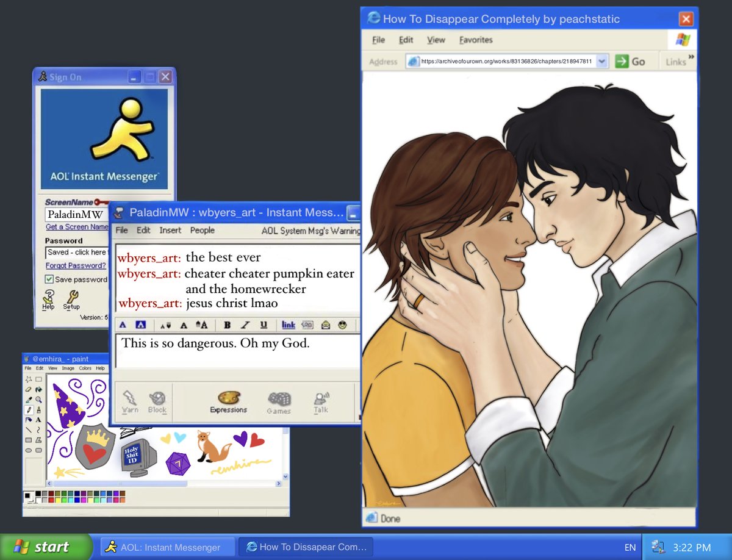Screen dimensions: 732x560
Task: Insert a smiley from the emoticon icon
Action: (343, 325)
